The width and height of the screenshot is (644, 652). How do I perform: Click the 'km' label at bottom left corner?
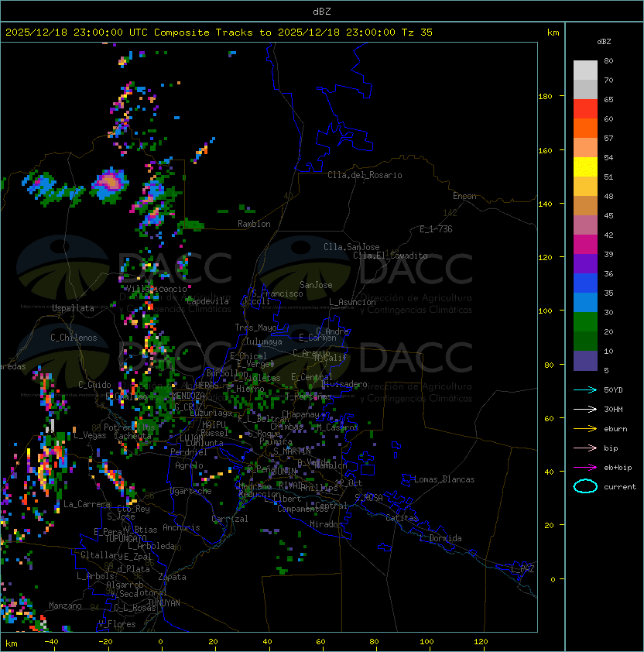[12, 643]
